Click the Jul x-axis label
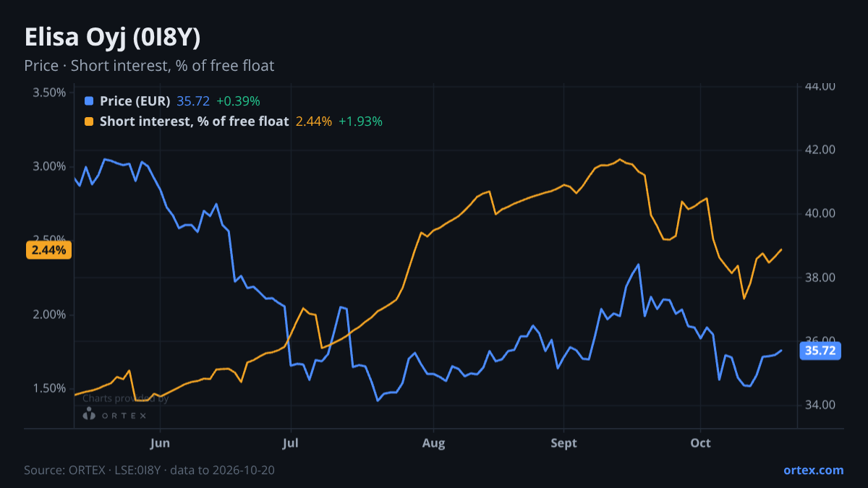Image resolution: width=868 pixels, height=488 pixels. tap(291, 443)
